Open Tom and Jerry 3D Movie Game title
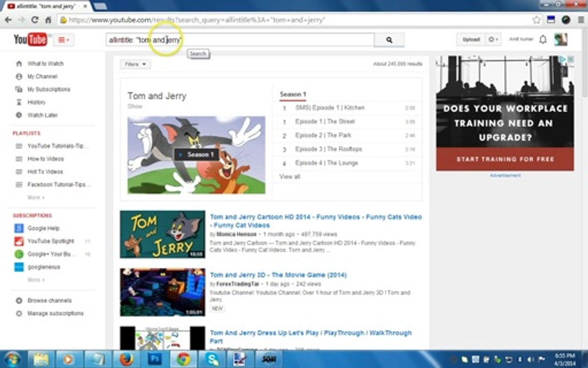This screenshot has width=588, height=368. coord(278,275)
